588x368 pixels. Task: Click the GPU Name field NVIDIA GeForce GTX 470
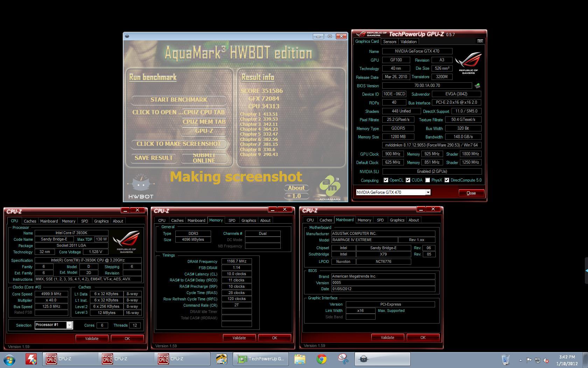[x=417, y=51]
